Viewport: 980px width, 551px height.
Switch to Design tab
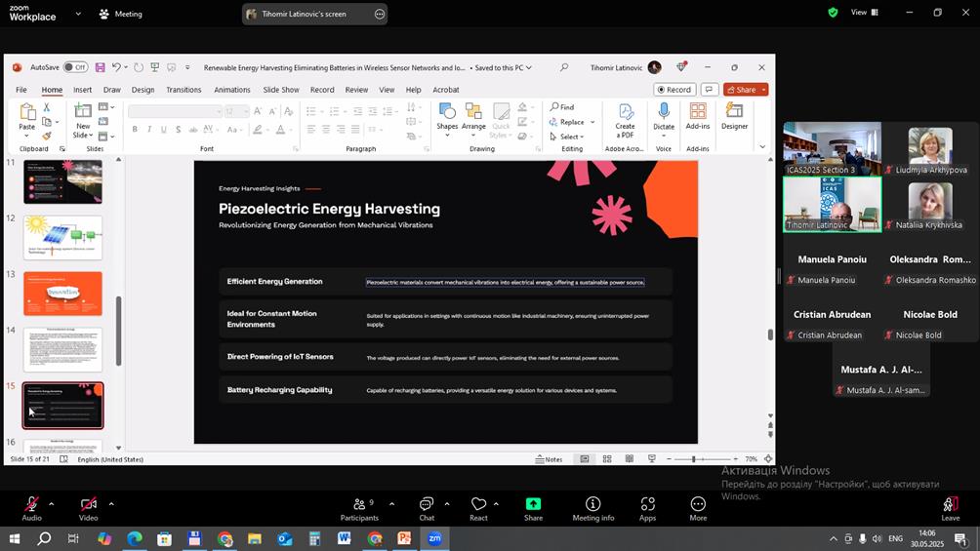143,90
